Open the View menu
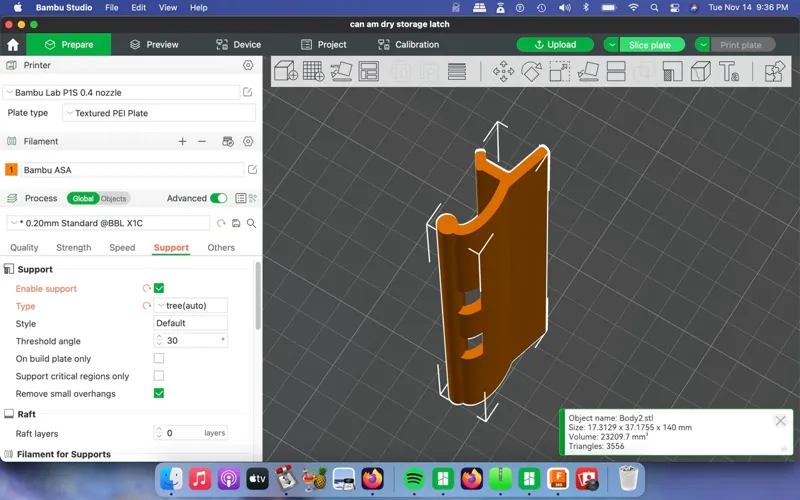 (168, 8)
